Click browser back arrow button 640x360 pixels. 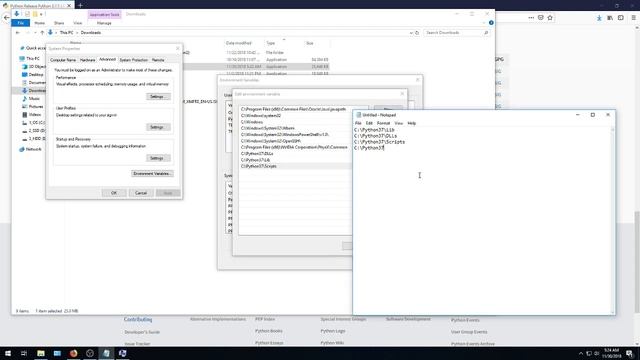point(6,18)
